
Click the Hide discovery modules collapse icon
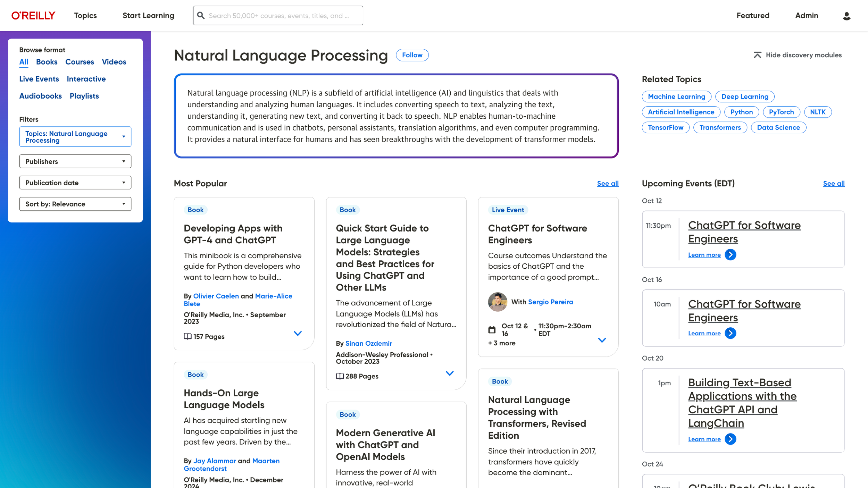tap(757, 55)
